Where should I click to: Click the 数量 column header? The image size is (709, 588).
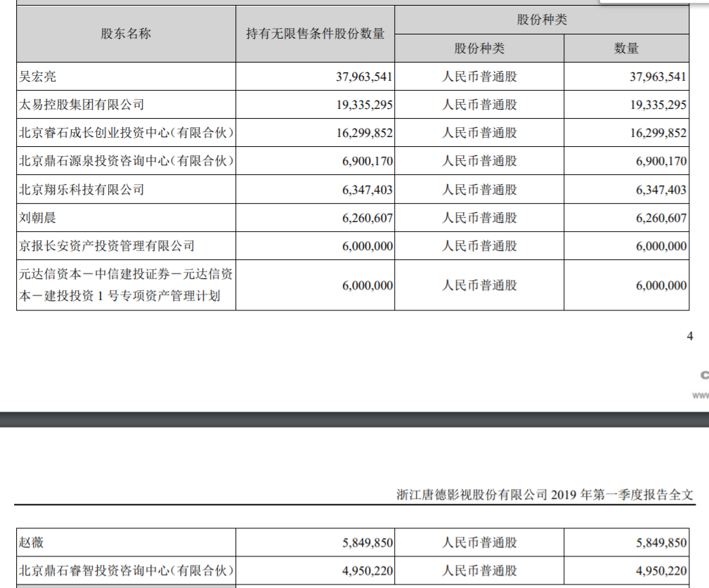coord(626,48)
